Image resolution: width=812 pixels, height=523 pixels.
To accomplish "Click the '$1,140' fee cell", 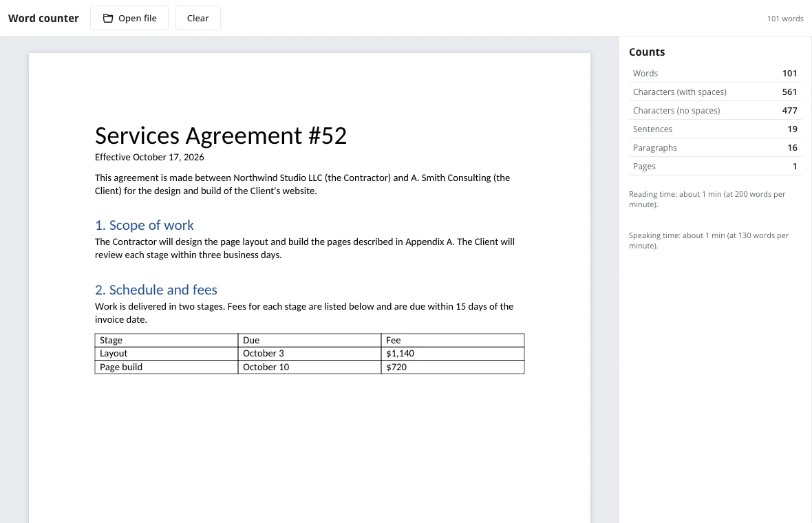I will pyautogui.click(x=453, y=354).
